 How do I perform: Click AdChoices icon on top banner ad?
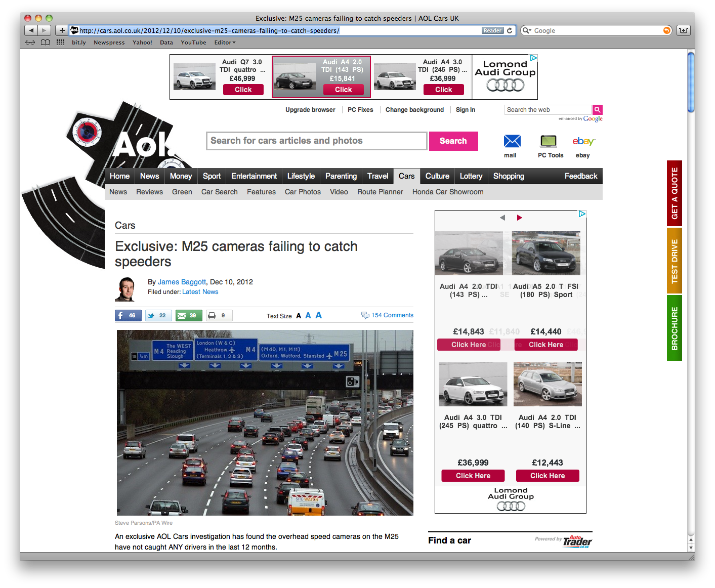coord(533,58)
